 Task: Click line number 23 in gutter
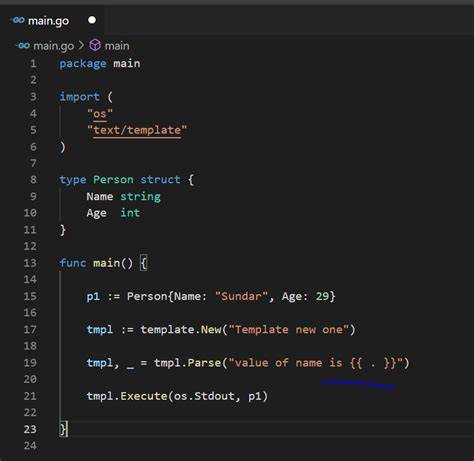tap(30, 429)
